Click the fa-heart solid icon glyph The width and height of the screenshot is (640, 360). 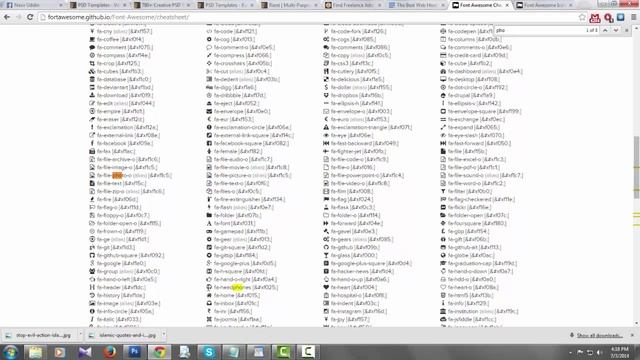326,287
